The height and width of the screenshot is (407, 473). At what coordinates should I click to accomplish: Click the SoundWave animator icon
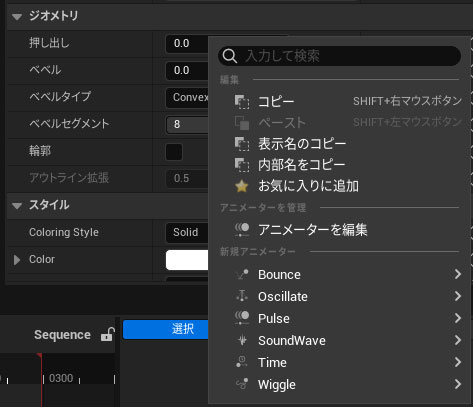242,340
